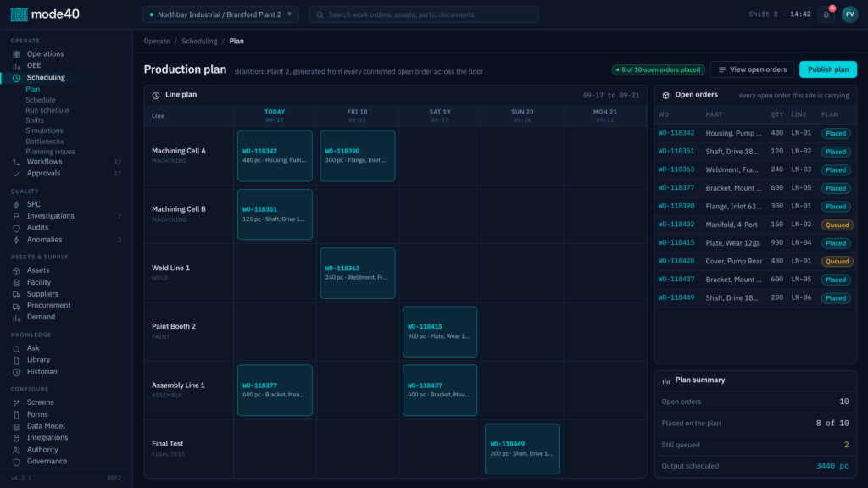Click Placed badge for WO-118415 row
Image resolution: width=868 pixels, height=488 pixels.
coord(836,243)
